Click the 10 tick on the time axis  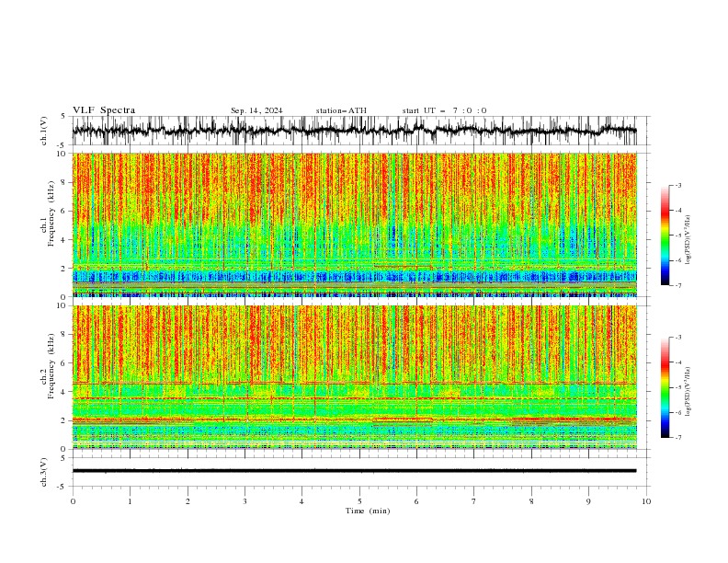coord(646,501)
